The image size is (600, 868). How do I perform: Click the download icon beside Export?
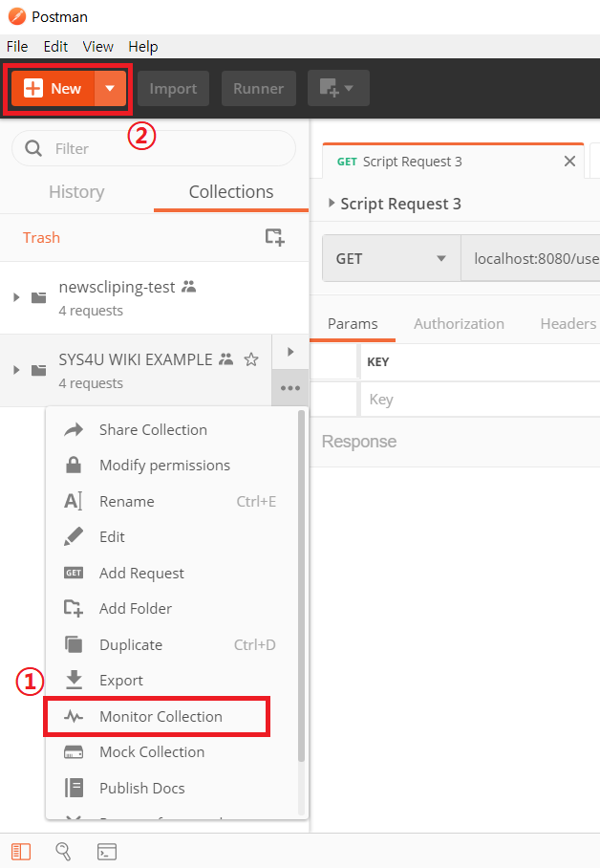(74, 680)
